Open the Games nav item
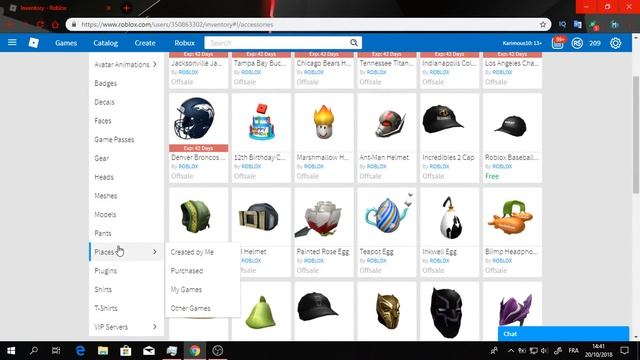The width and height of the screenshot is (640, 360). point(66,43)
